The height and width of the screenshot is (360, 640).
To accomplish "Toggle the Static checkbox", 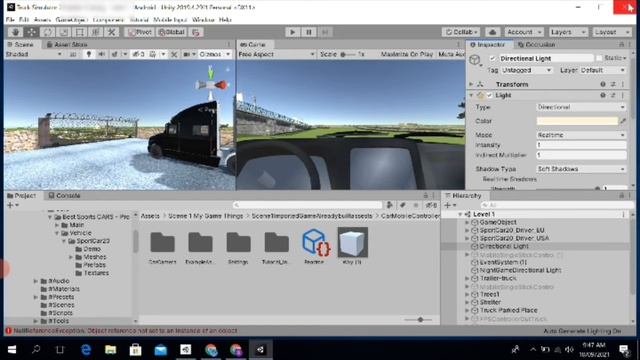I will (599, 58).
